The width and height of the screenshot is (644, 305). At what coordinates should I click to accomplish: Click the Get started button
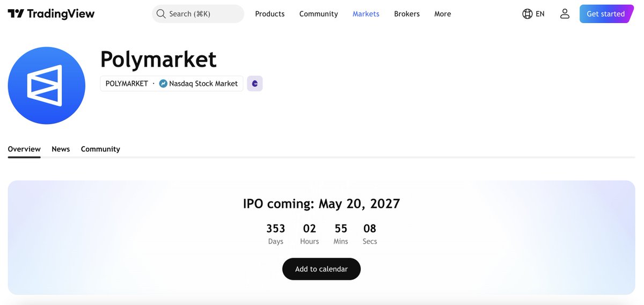pyautogui.click(x=606, y=14)
